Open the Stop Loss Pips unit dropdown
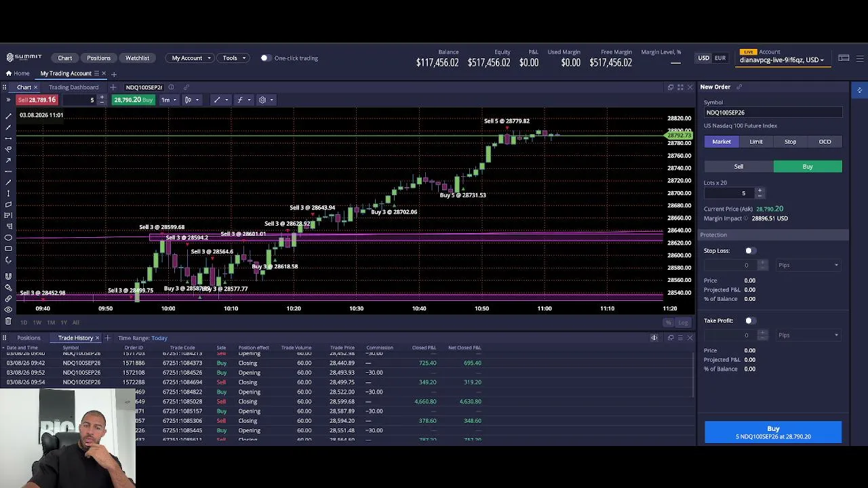This screenshot has width=868, height=488. [808, 265]
